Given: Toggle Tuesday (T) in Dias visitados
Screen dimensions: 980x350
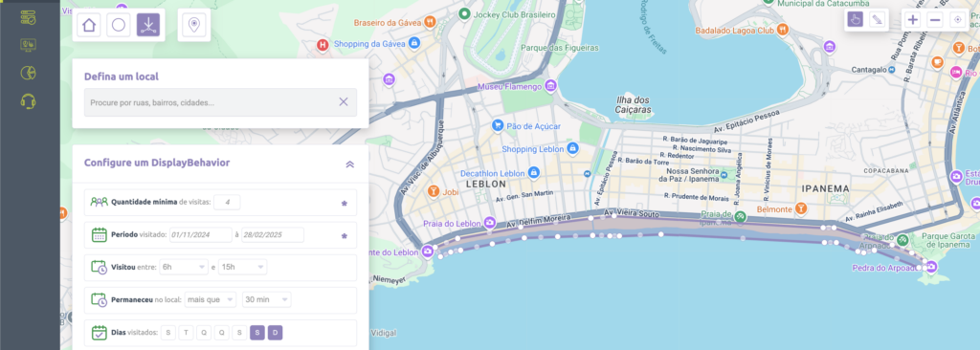Looking at the screenshot, I should pyautogui.click(x=187, y=333).
